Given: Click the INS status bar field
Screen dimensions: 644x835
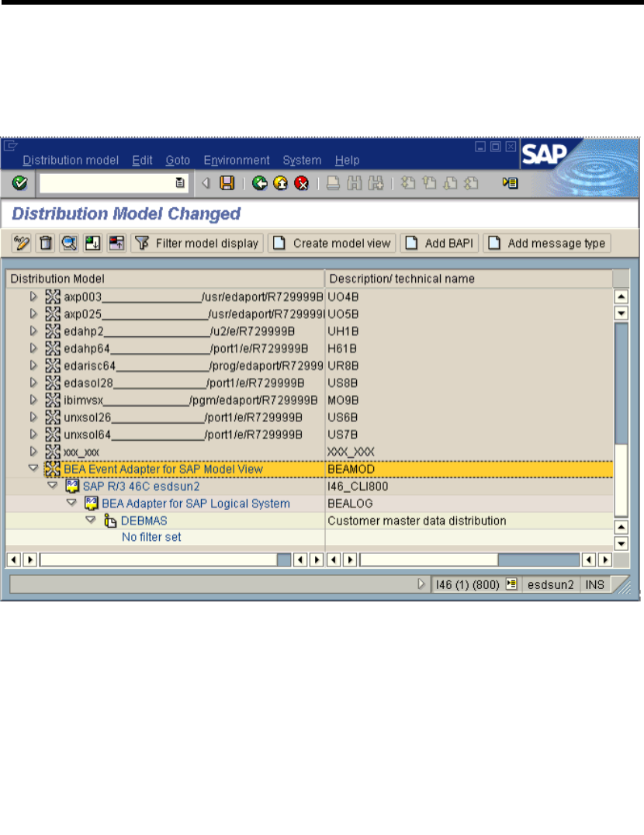Looking at the screenshot, I should pos(594,584).
